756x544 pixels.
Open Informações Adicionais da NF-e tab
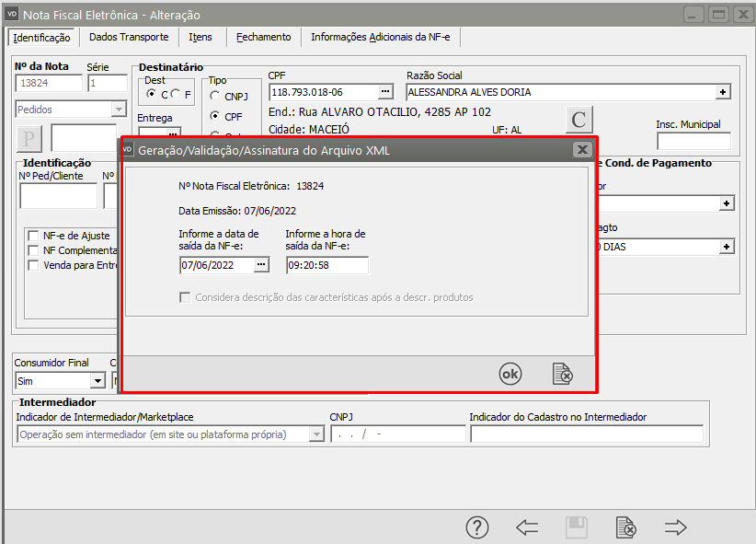(x=384, y=37)
